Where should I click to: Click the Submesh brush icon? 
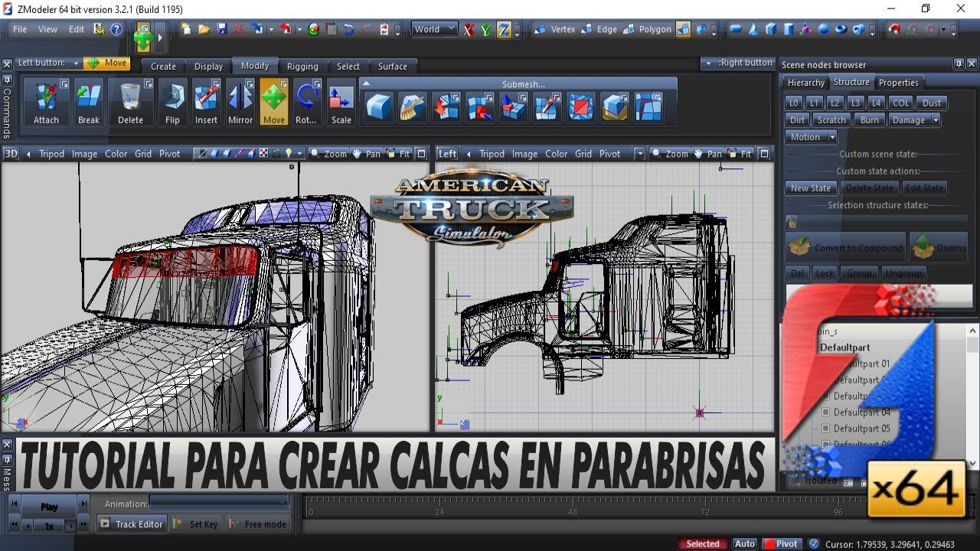pos(412,107)
